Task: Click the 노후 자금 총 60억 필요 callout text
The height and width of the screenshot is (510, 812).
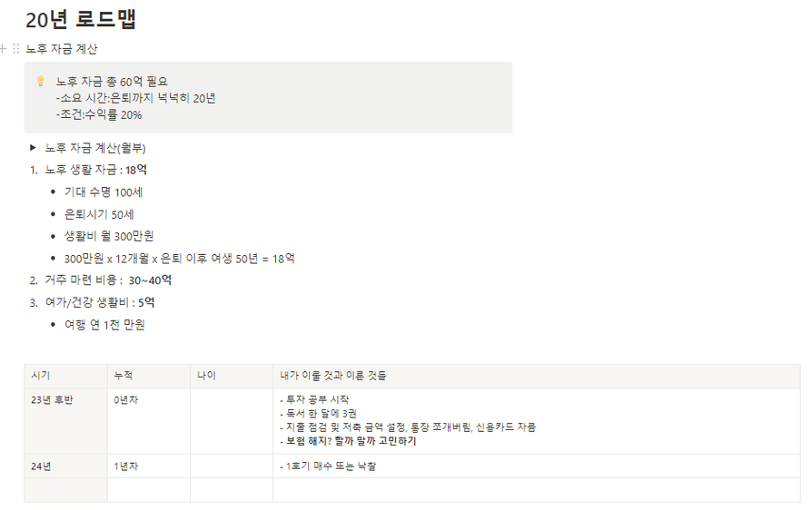Action: pyautogui.click(x=112, y=82)
